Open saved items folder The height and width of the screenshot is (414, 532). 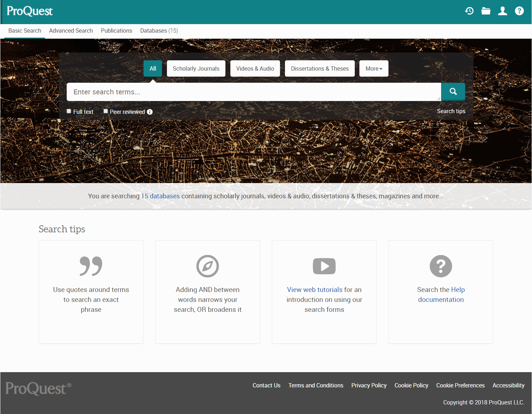[x=486, y=11]
